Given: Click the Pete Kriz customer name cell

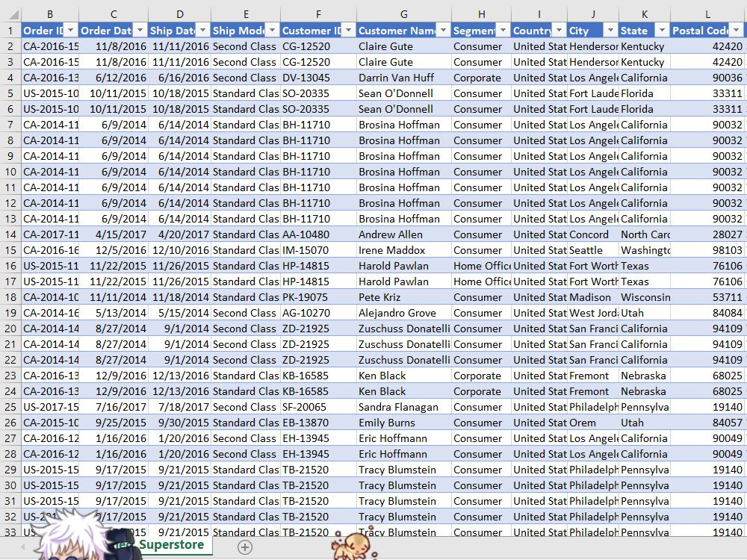Looking at the screenshot, I should pyautogui.click(x=404, y=297).
